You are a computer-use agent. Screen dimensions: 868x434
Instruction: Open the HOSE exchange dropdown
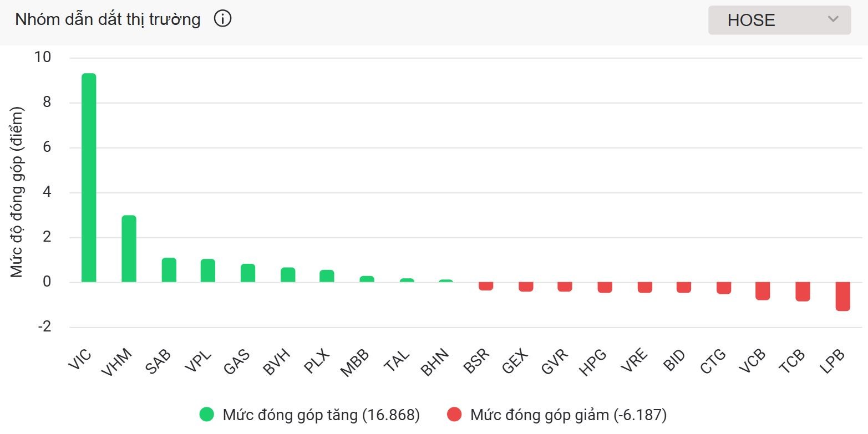click(779, 20)
